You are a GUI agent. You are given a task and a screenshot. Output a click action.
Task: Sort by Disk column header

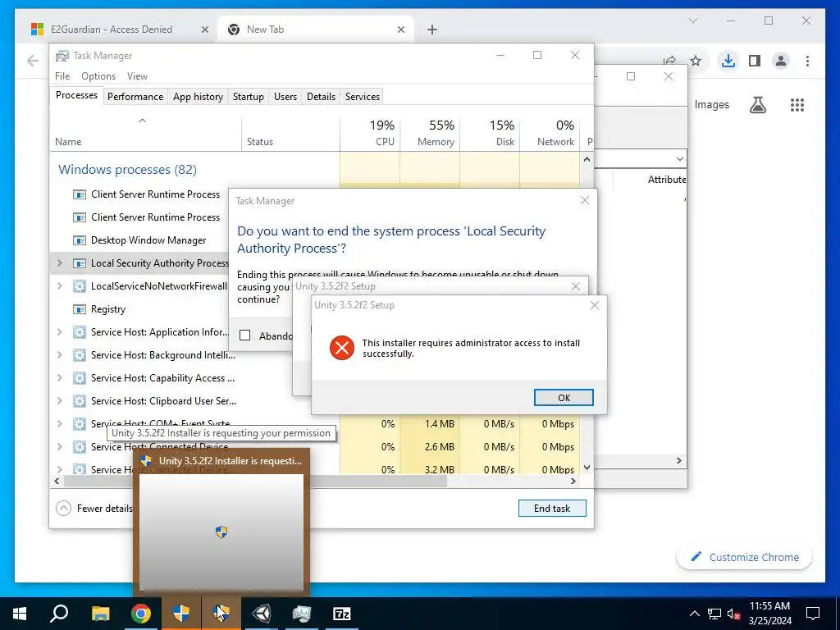point(490,133)
